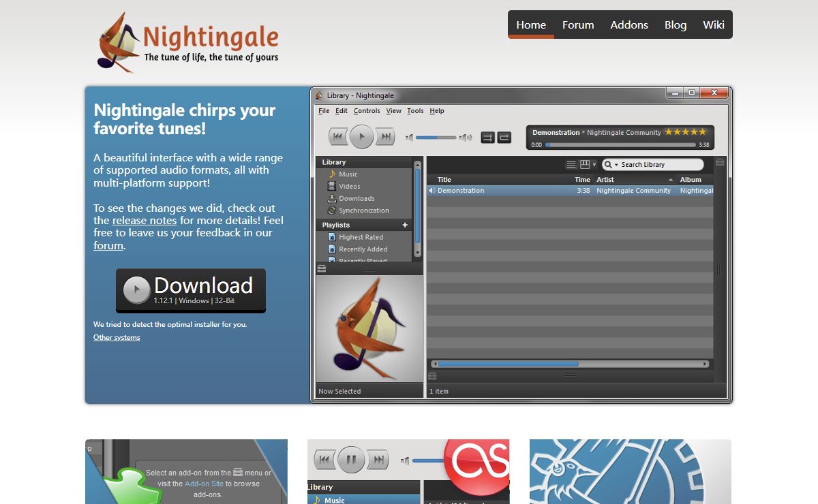The height and width of the screenshot is (504, 818).
Task: Open the view mode dropdown arrow
Action: (594, 165)
